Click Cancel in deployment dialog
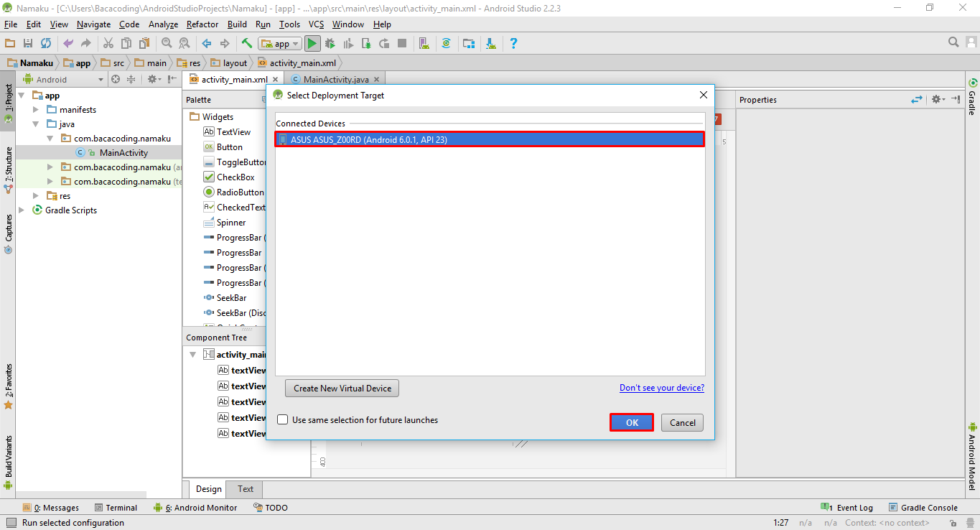980x530 pixels. 683,422
